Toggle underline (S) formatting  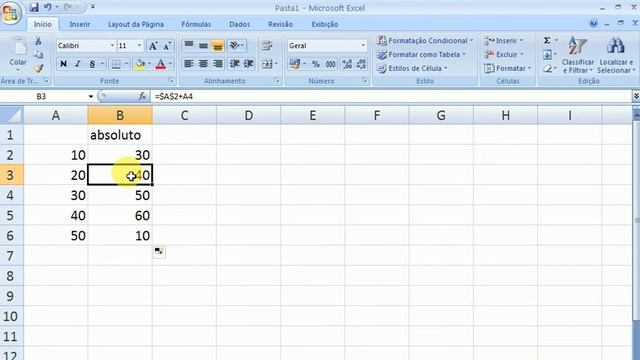92,64
